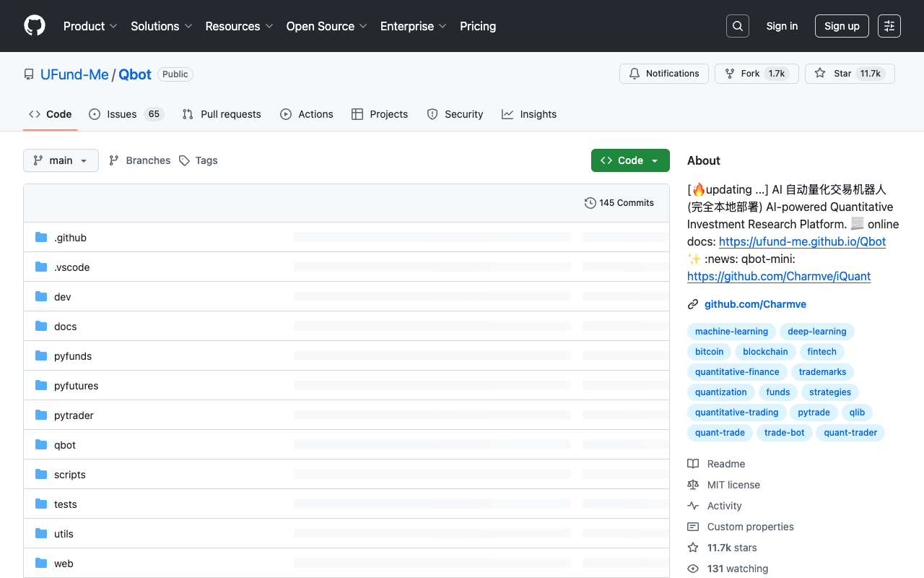Click the qbot folder icon

pyautogui.click(x=41, y=445)
